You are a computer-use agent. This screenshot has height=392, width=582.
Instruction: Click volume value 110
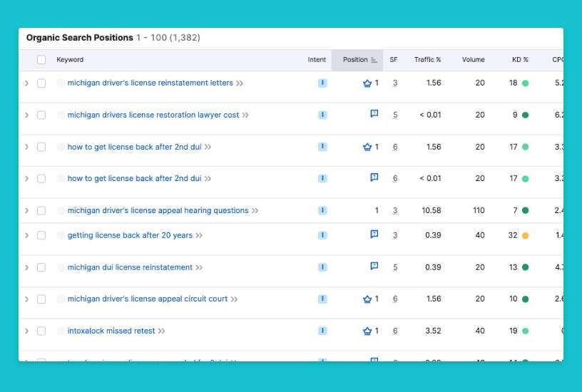point(479,211)
